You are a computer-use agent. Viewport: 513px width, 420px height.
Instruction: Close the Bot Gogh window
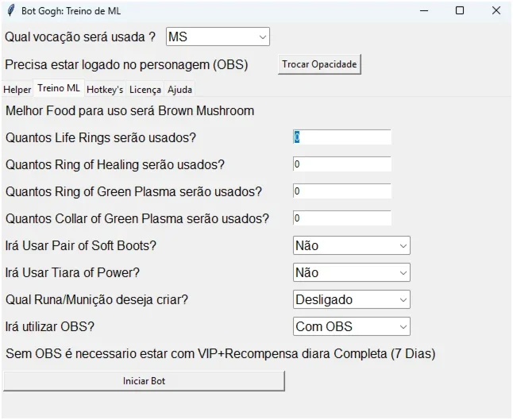(496, 11)
